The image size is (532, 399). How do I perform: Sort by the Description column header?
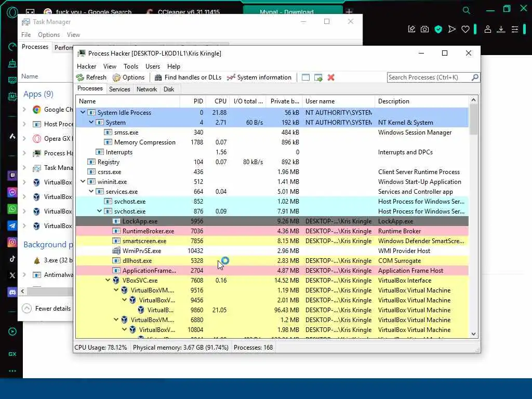point(422,101)
